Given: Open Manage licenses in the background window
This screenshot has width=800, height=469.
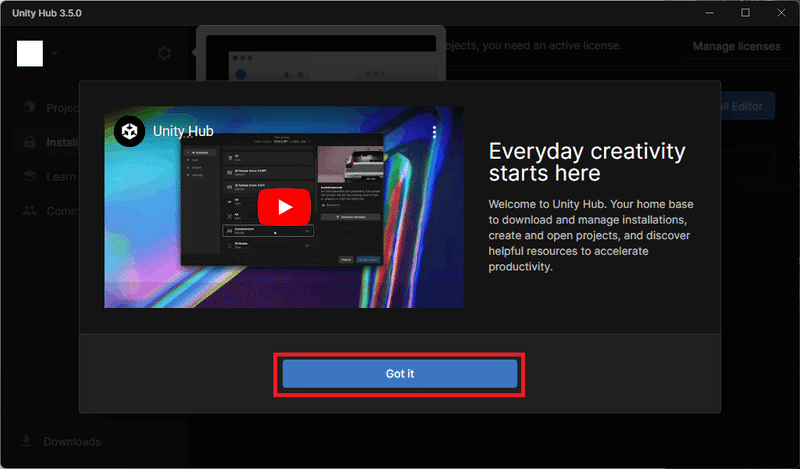Looking at the screenshot, I should (736, 46).
